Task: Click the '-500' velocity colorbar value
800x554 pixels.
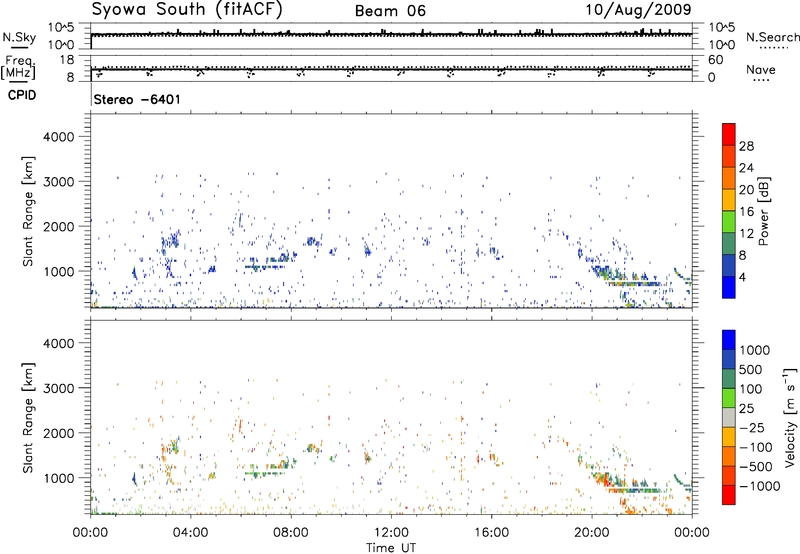Action: [x=755, y=467]
